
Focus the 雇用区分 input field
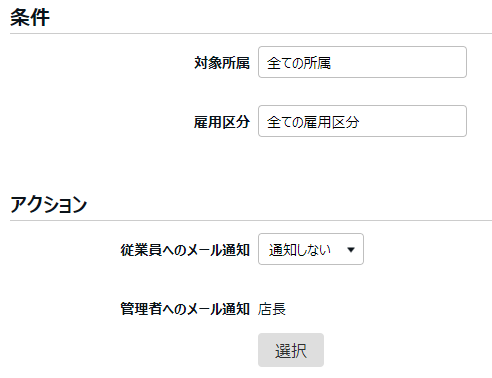click(362, 121)
